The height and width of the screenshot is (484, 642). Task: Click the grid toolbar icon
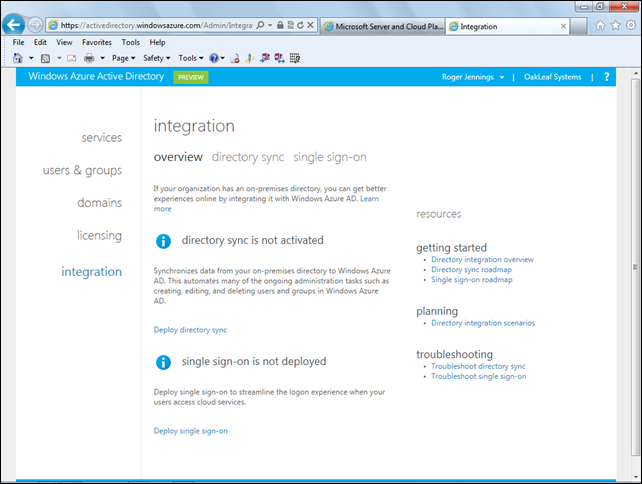pos(295,58)
